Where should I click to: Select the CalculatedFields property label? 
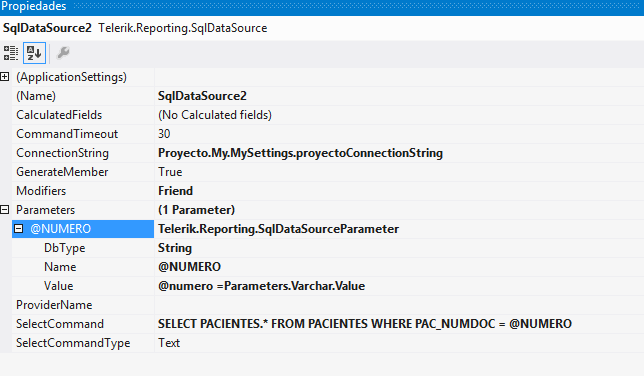tap(59, 115)
